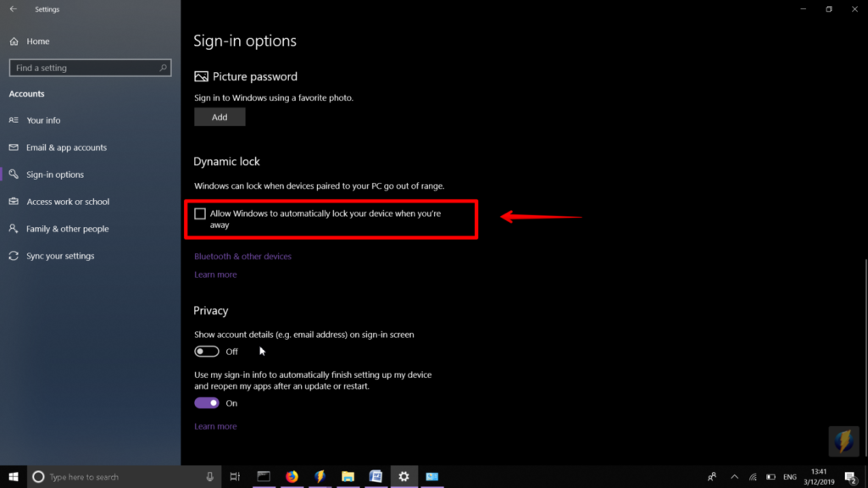Turn off use my sign-in info toggle
The image size is (868, 488).
(207, 402)
